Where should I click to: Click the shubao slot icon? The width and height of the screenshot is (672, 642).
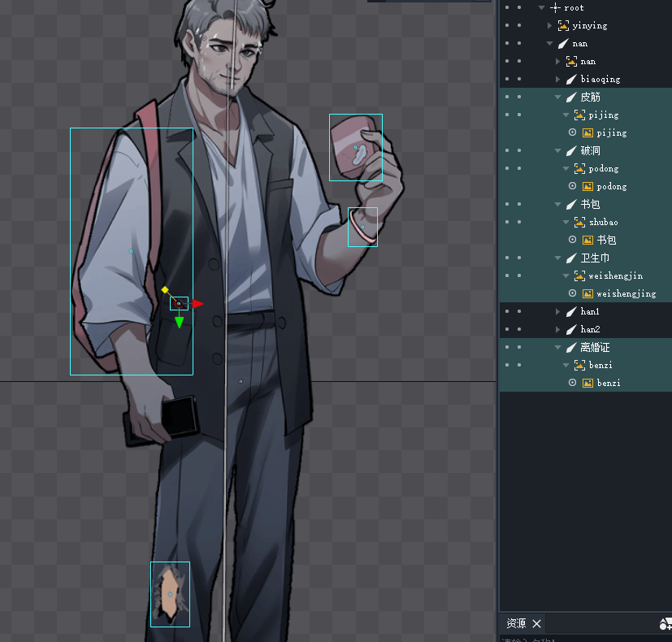tap(579, 222)
